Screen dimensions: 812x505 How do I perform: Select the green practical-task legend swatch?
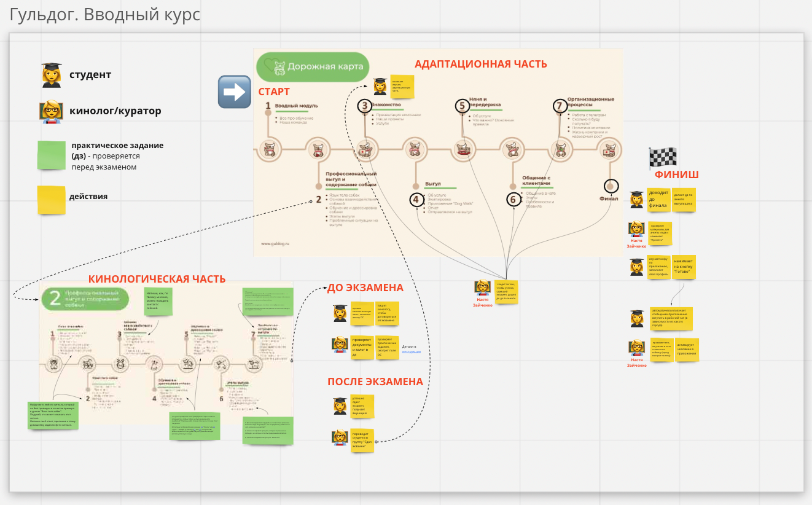pos(52,155)
